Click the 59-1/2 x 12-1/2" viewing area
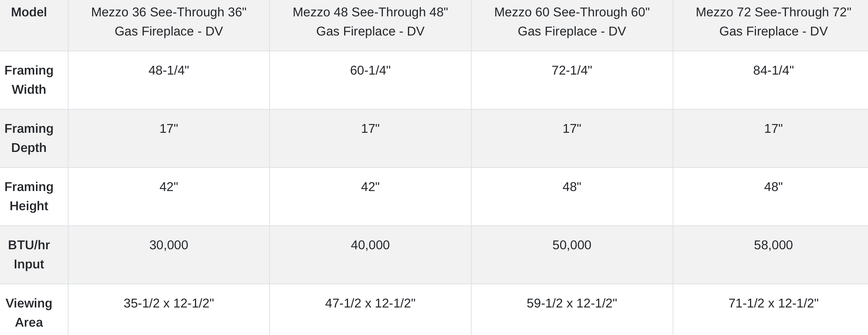 coord(572,303)
